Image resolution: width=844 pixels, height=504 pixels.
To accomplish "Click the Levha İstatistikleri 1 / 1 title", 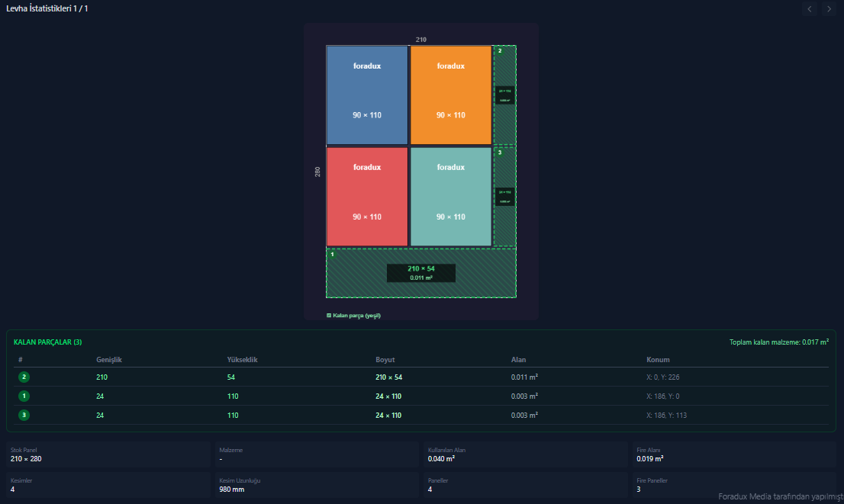I will [47, 8].
